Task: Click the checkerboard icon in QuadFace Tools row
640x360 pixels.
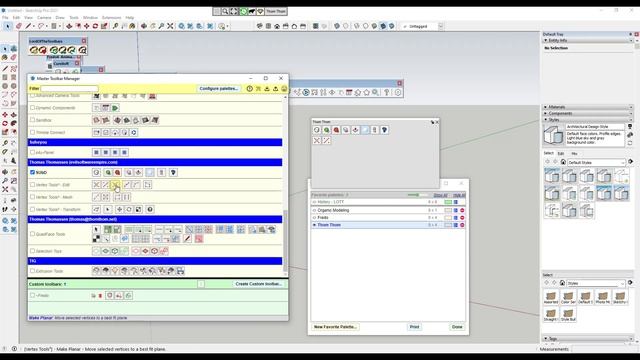Action: click(96, 239)
